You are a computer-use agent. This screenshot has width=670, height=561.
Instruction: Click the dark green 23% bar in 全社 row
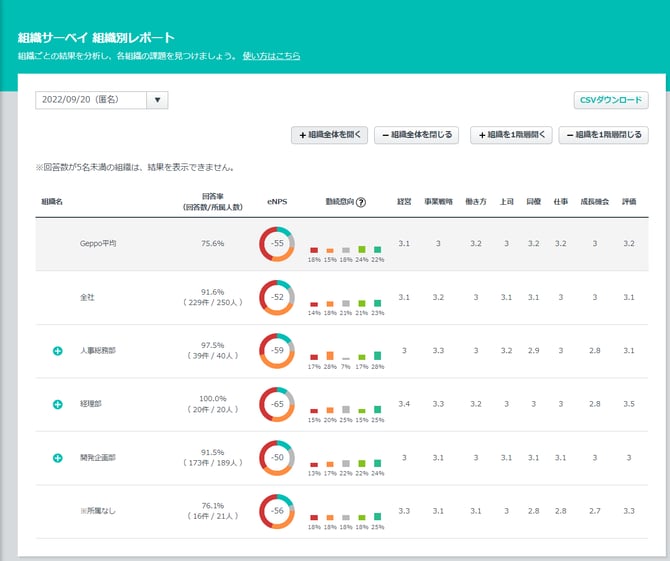tap(377, 303)
